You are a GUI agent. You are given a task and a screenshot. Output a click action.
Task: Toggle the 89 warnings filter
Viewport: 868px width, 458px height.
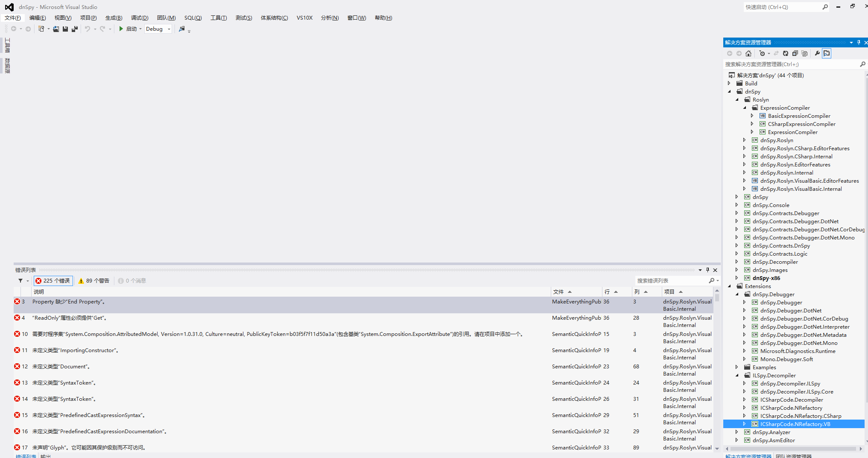coord(94,280)
